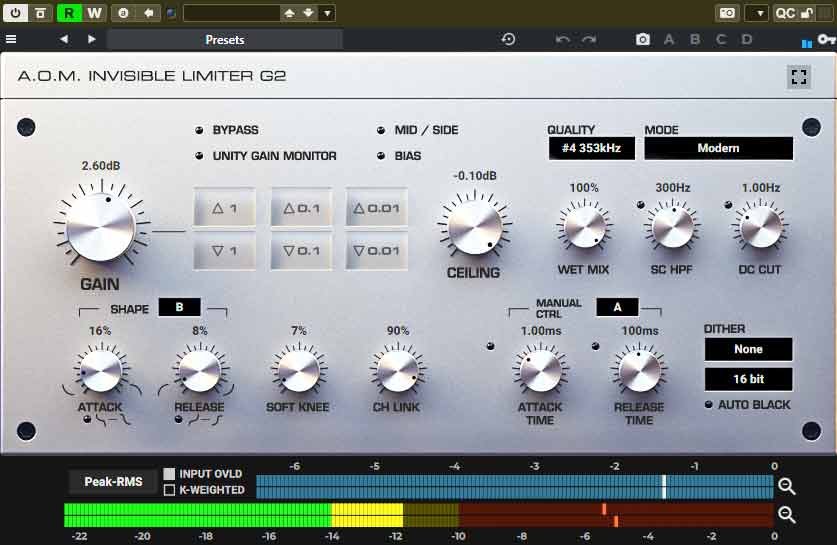Click the shape RELEASE knob
This screenshot has width=837, height=545.
[200, 371]
